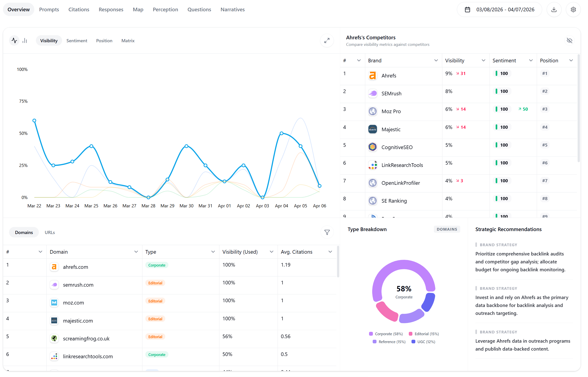Open Sentiment column dropdown in competitors table
Image resolution: width=588 pixels, height=377 pixels.
pos(531,61)
